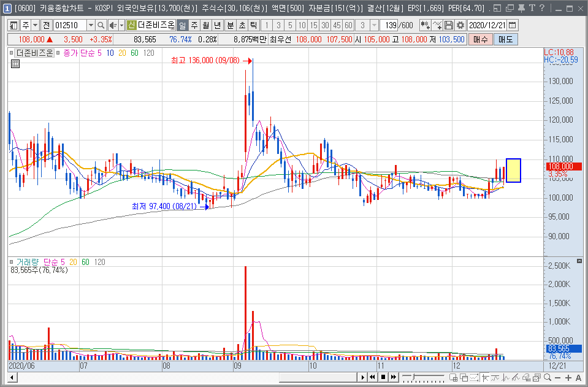
Task: Open help question mark icon
Action: [542, 8]
